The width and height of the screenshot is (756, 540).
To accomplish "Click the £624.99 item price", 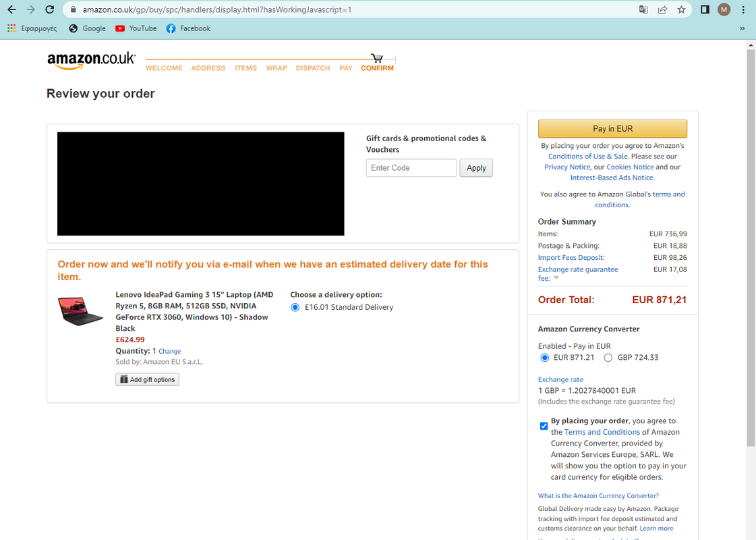I will pyautogui.click(x=130, y=340).
